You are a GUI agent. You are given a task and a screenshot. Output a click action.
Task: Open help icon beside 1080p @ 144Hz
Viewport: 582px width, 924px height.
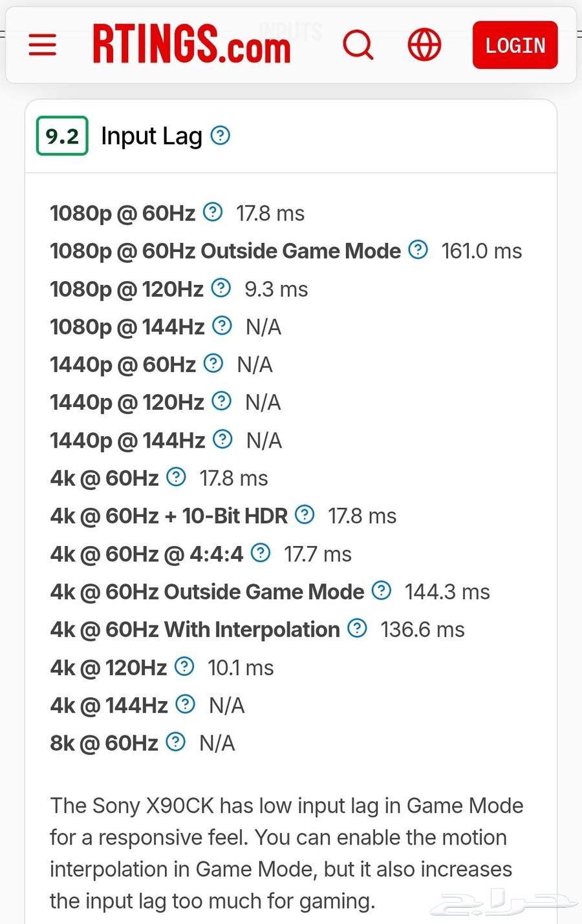(x=222, y=326)
